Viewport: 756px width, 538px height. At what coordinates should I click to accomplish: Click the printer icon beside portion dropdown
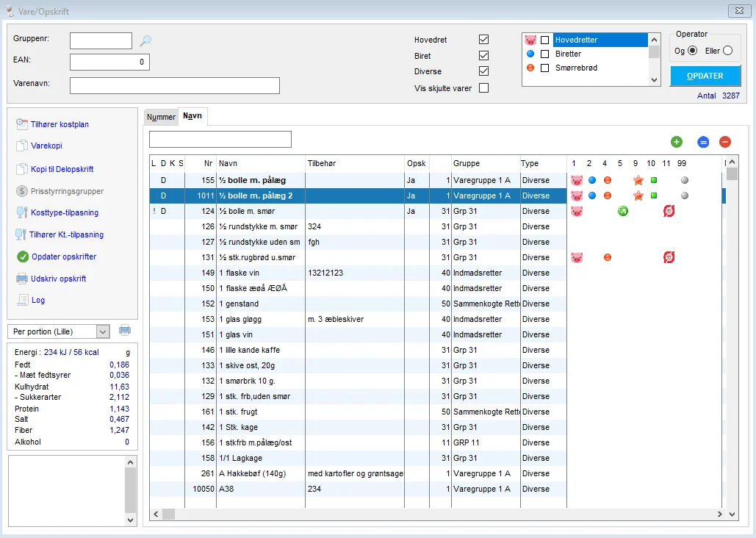pyautogui.click(x=125, y=331)
